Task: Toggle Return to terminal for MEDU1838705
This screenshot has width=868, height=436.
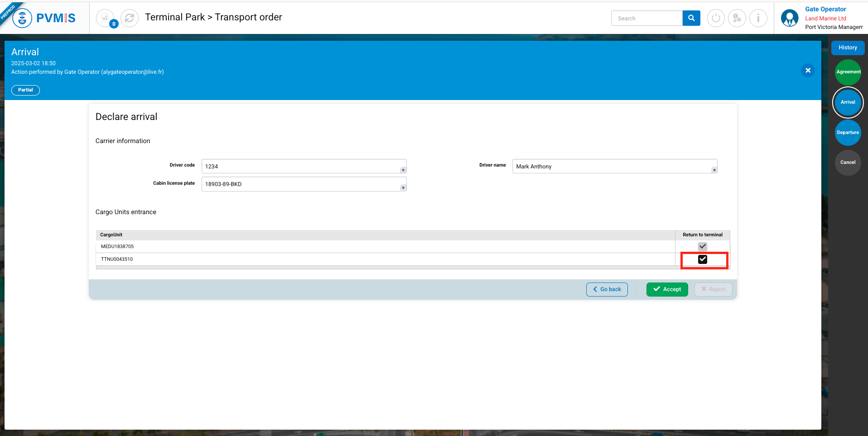Action: click(702, 246)
